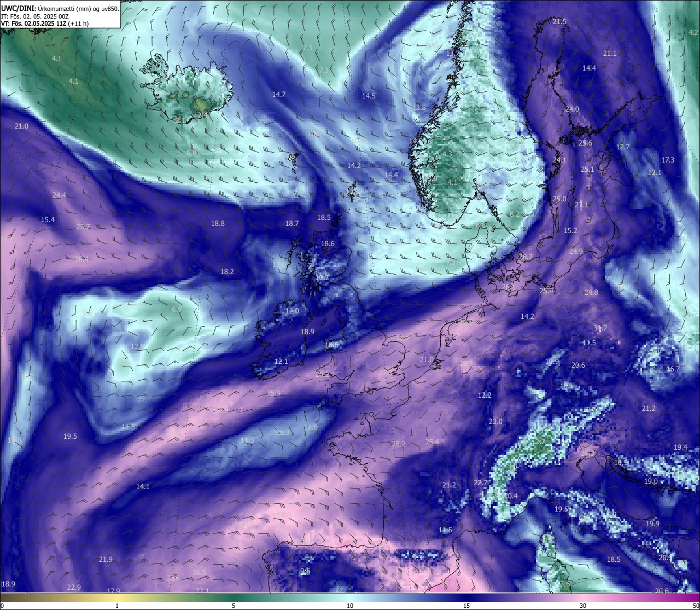Click the 14.5 value on the map
Screen dimensions: 700x610
point(369,96)
